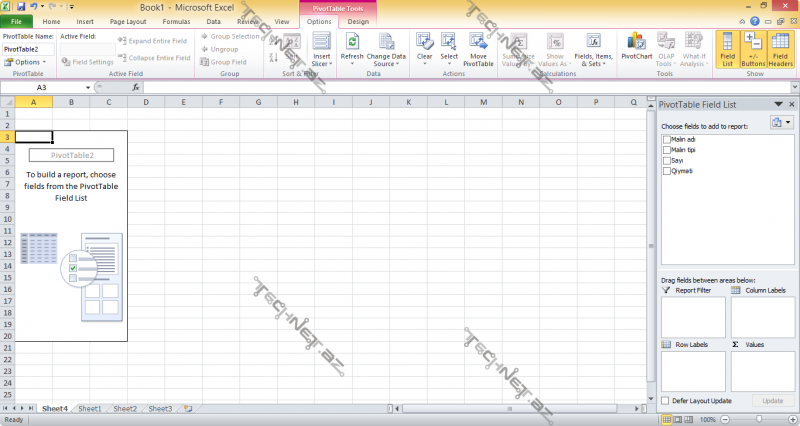Toggle the Field List button
The image size is (800, 426).
pos(727,50)
